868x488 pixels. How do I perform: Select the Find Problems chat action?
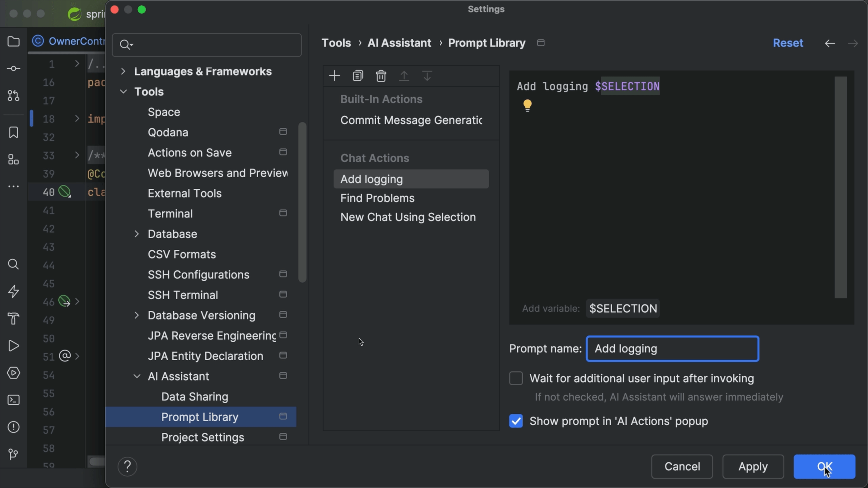(377, 198)
